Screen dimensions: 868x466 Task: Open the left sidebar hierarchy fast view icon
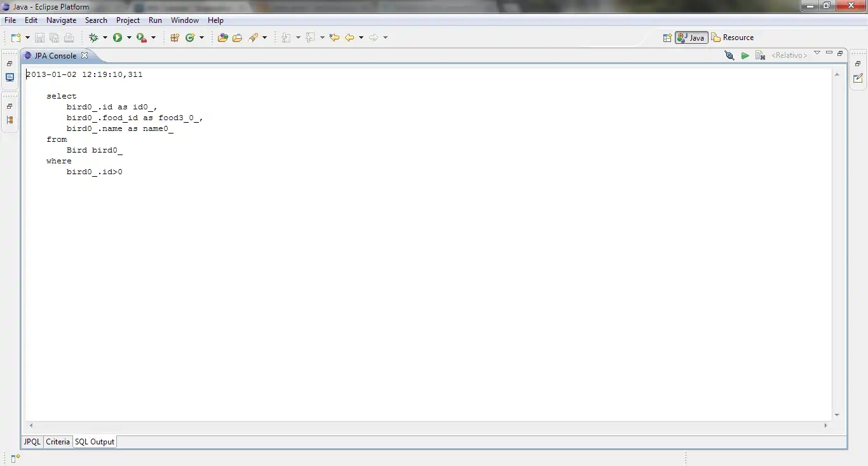[x=10, y=120]
